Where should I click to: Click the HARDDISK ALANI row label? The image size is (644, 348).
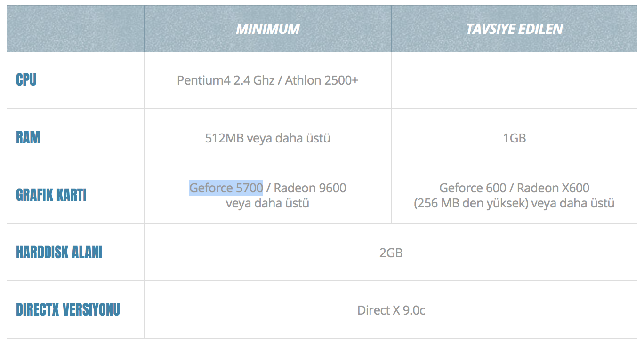tap(59, 253)
